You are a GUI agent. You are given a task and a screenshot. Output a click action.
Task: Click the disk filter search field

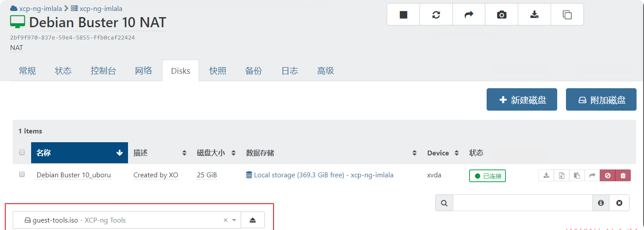(x=523, y=203)
